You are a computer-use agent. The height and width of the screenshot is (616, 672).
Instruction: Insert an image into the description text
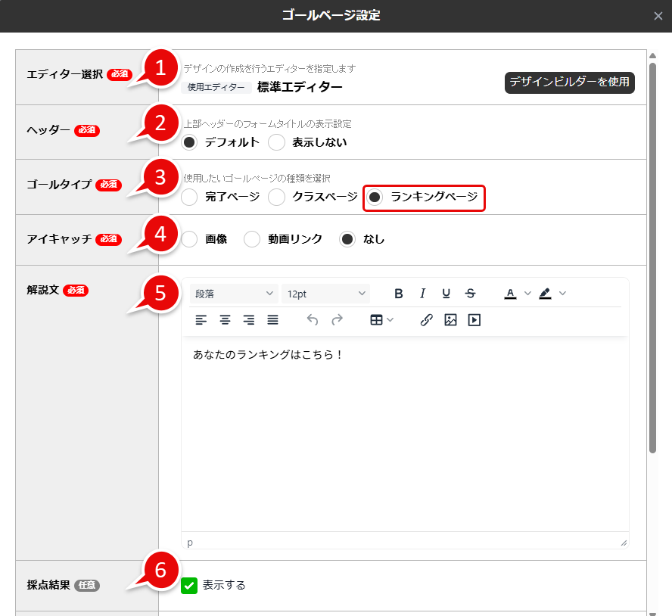point(451,319)
